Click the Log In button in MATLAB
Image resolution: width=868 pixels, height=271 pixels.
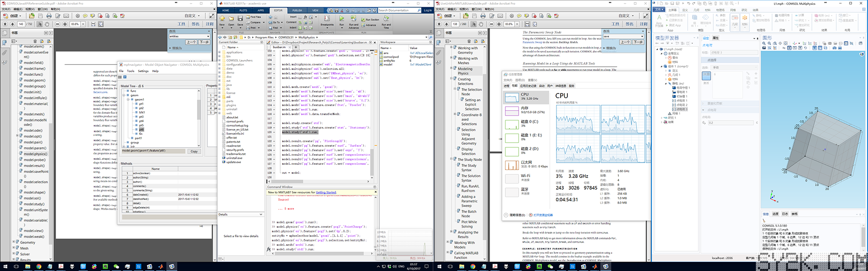pos(427,10)
